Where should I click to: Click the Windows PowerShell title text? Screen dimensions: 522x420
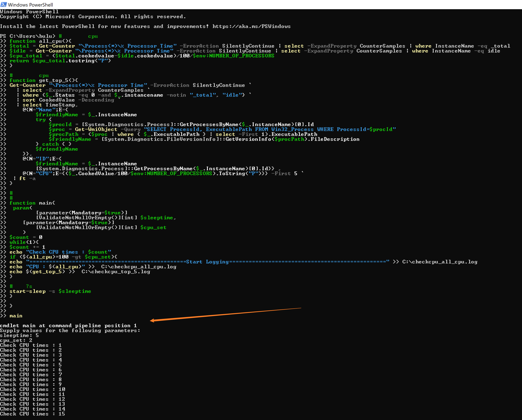point(30,5)
